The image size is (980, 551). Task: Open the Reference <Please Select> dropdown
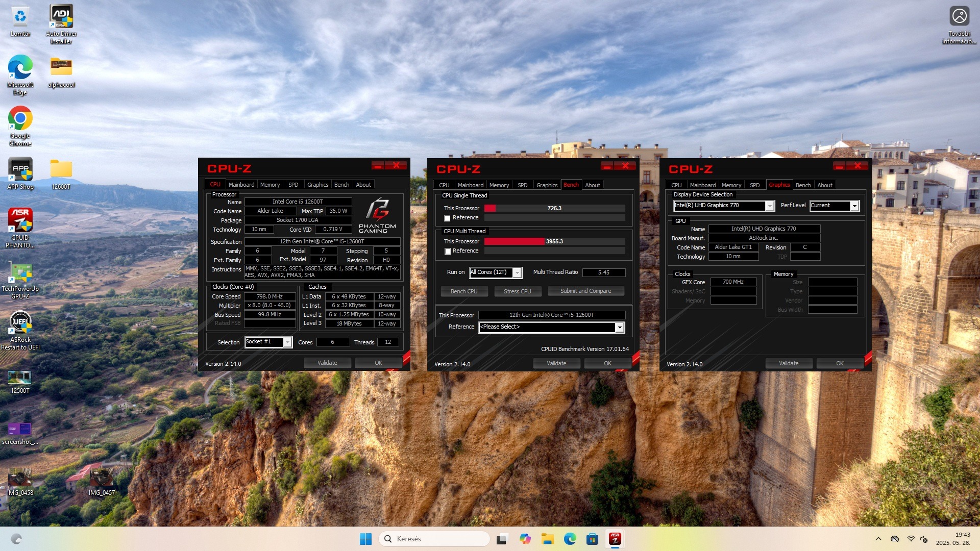point(551,327)
